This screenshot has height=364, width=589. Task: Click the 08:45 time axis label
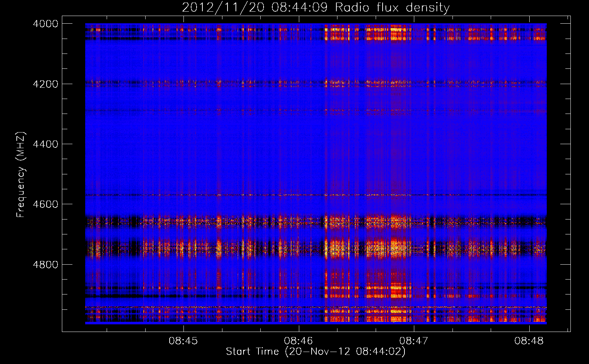pyautogui.click(x=183, y=341)
